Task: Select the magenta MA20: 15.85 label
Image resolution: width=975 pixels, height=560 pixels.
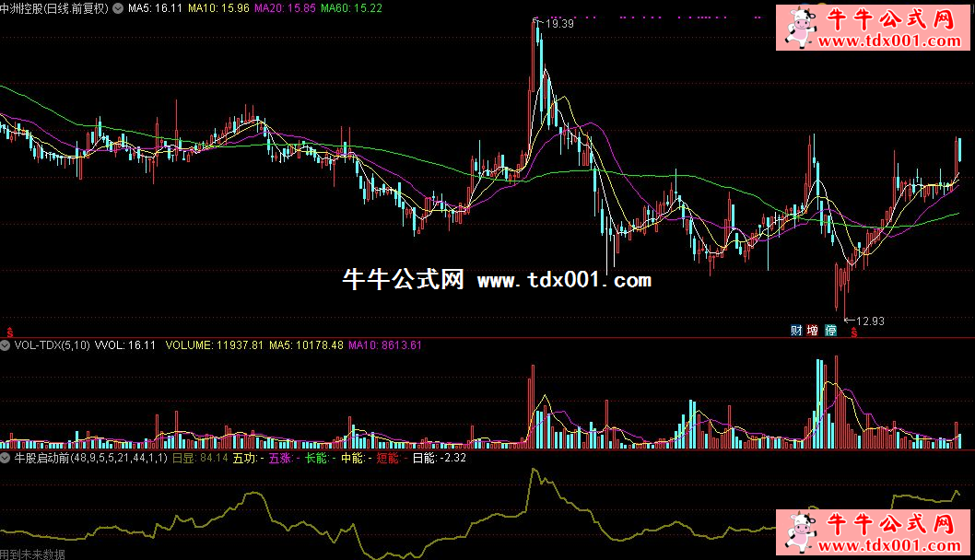Action: (283, 7)
